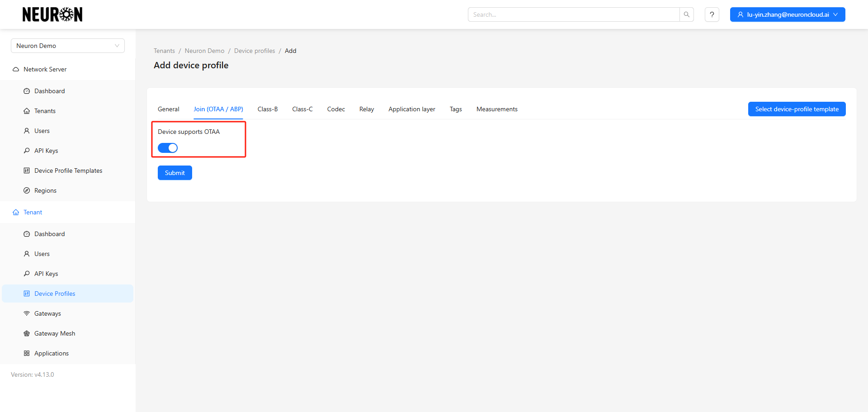868x412 pixels.
Task: Click the Tenants home icon
Action: pos(27,111)
